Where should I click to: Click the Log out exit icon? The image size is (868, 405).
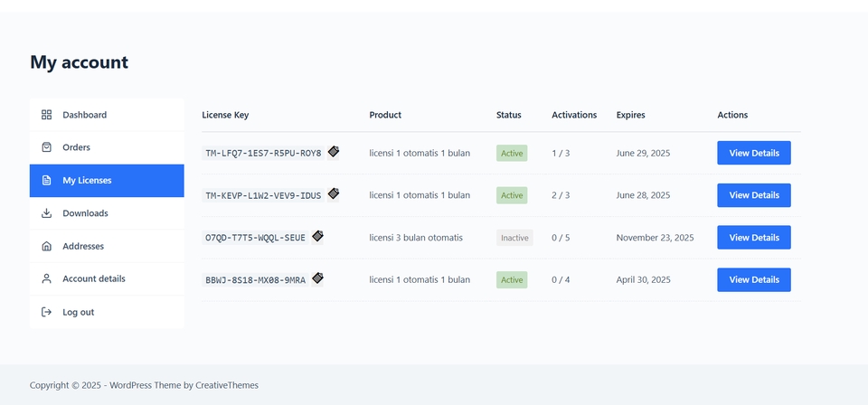pyautogui.click(x=46, y=312)
